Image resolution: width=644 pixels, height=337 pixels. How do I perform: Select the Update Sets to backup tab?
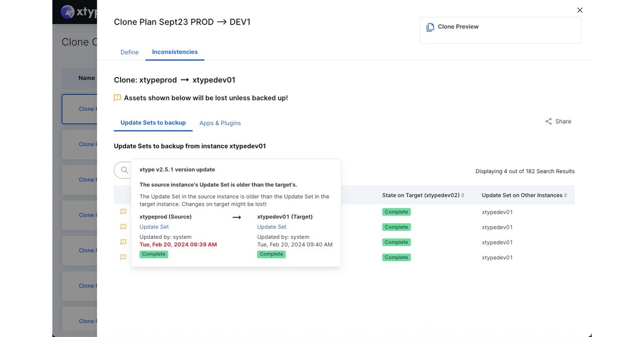click(153, 122)
